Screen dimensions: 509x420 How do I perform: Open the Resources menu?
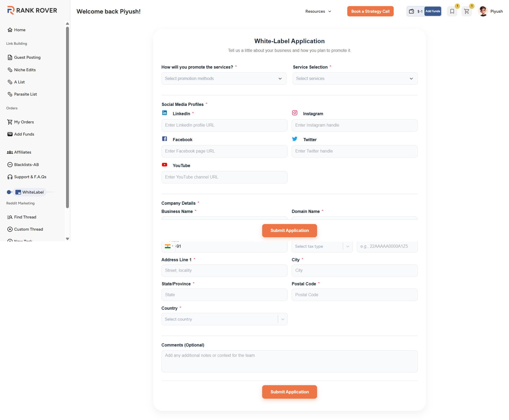pyautogui.click(x=318, y=11)
